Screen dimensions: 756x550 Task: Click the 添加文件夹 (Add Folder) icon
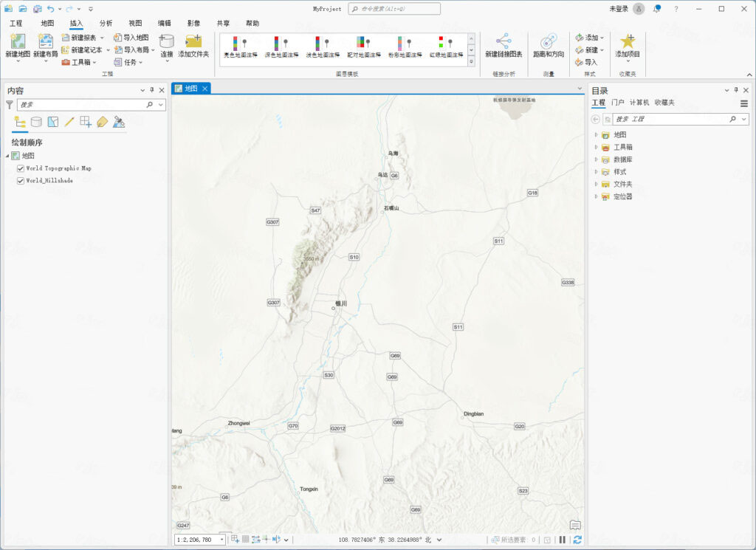tap(193, 43)
